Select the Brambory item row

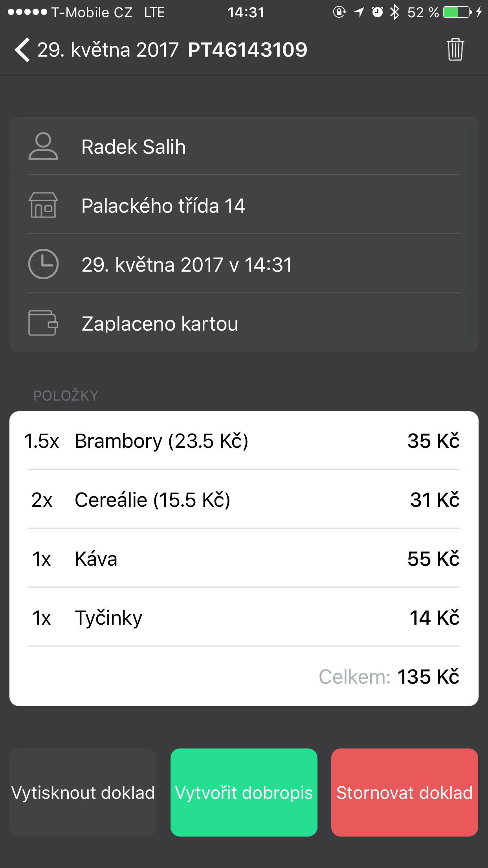[244, 441]
